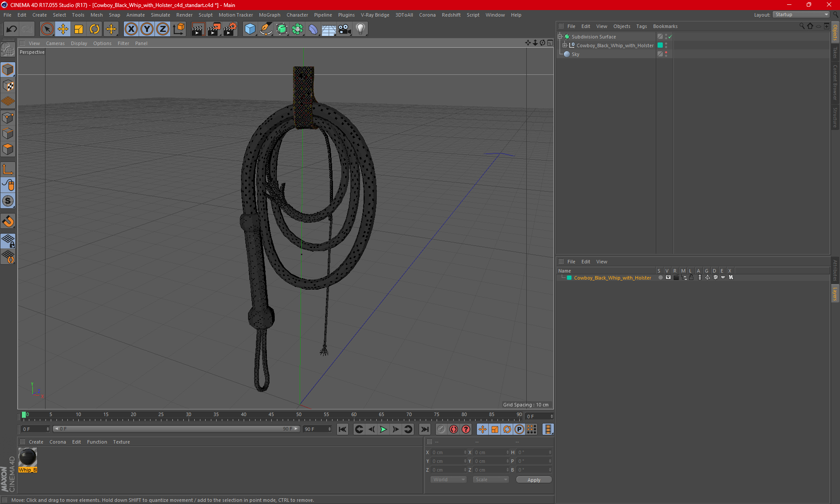Open the MoGraph array generator icon
Viewport: 840px width, 504px height.
(x=297, y=29)
